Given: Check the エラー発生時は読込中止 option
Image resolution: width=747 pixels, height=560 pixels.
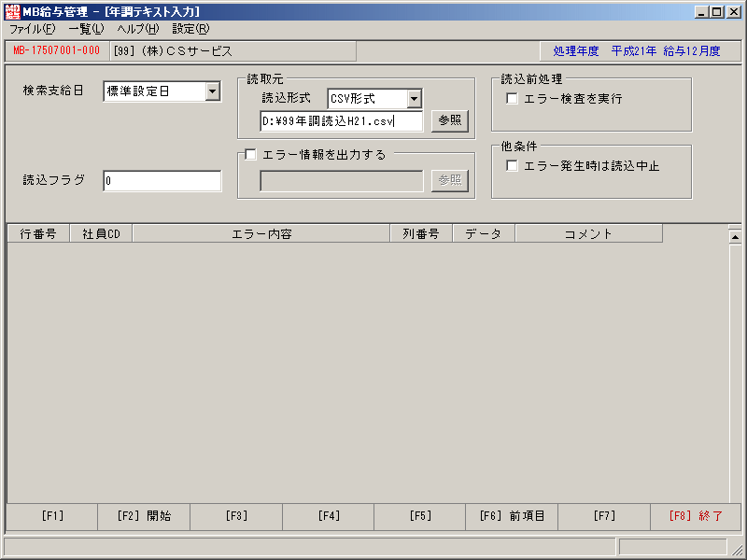Looking at the screenshot, I should click(x=512, y=166).
